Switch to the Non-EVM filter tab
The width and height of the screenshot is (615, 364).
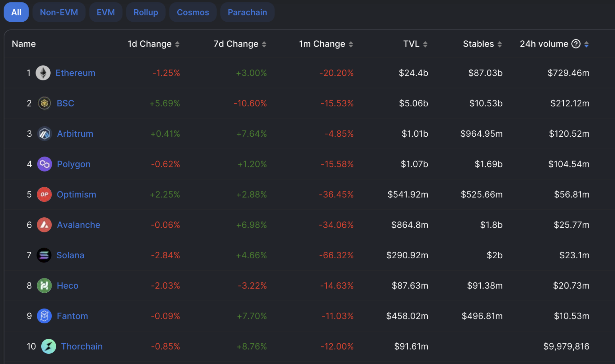click(x=59, y=12)
